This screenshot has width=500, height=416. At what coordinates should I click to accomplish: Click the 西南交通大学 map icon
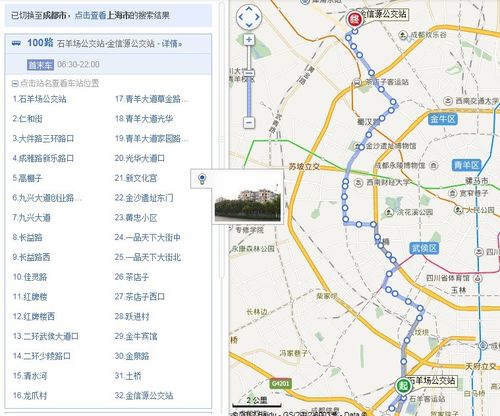point(448,101)
